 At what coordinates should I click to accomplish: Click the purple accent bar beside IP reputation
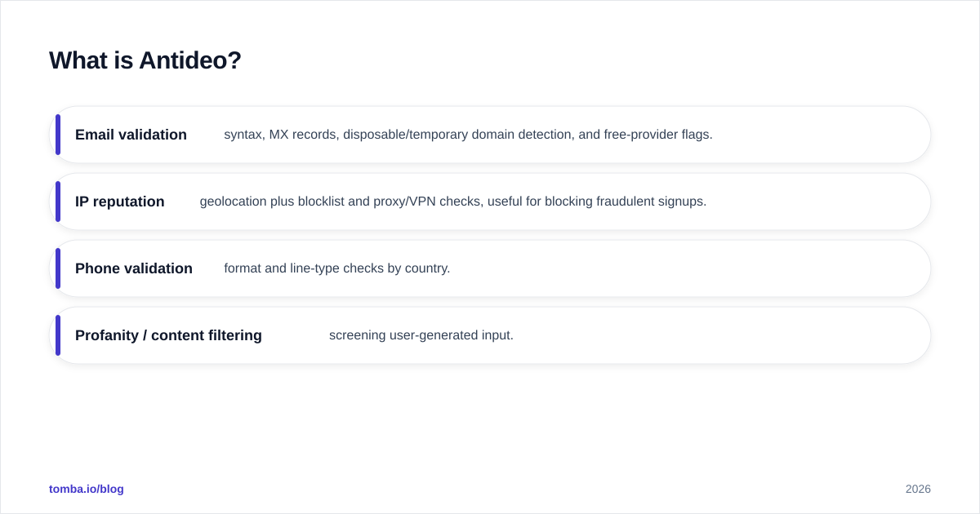(x=58, y=202)
